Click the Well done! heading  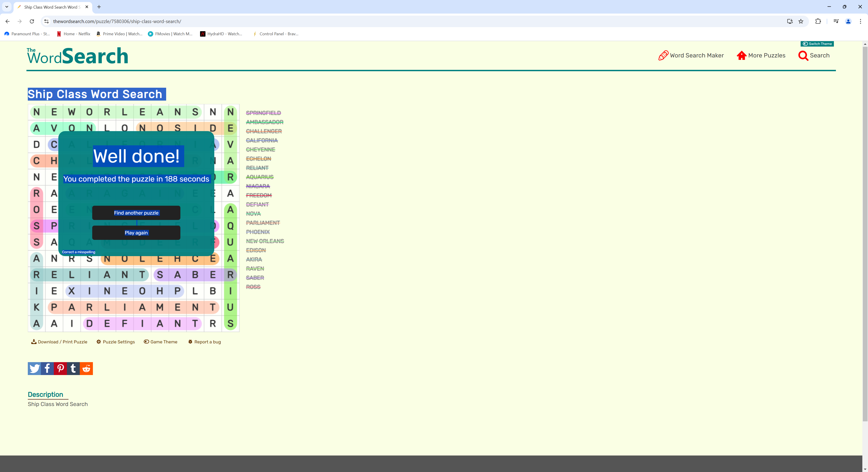tap(137, 156)
